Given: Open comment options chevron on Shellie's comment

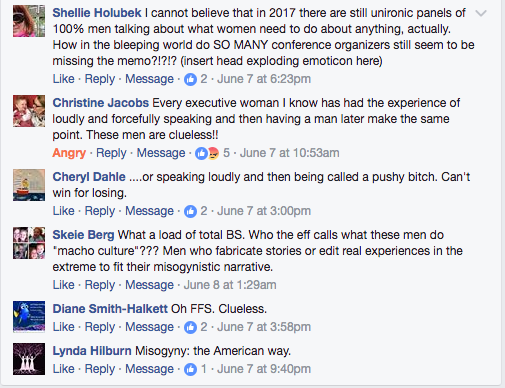Looking at the screenshot, I should coord(481,13).
